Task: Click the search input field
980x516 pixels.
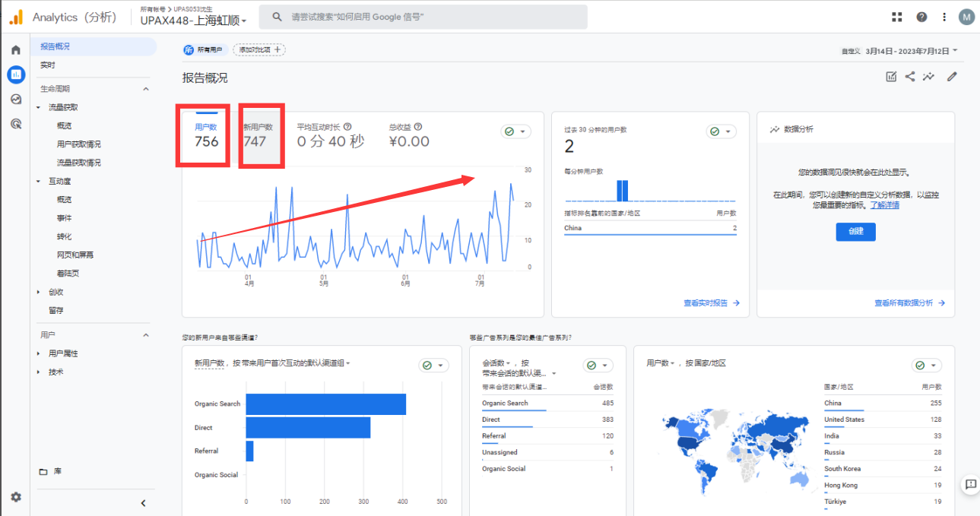Action: pos(423,17)
